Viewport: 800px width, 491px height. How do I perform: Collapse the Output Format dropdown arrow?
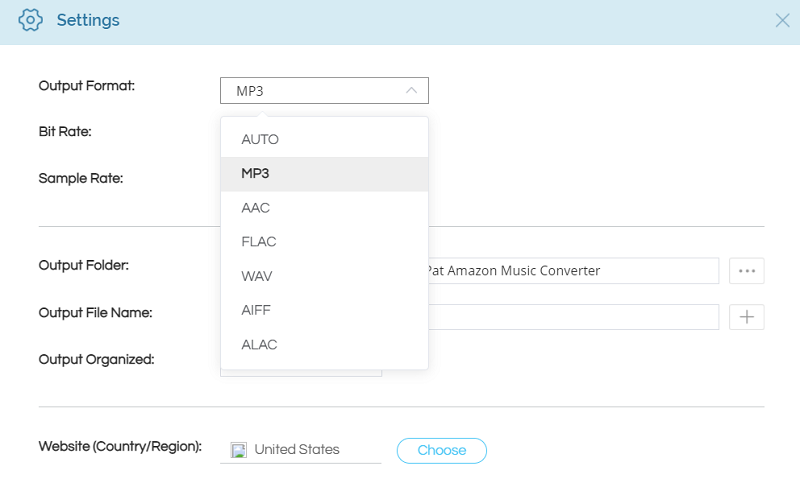411,91
